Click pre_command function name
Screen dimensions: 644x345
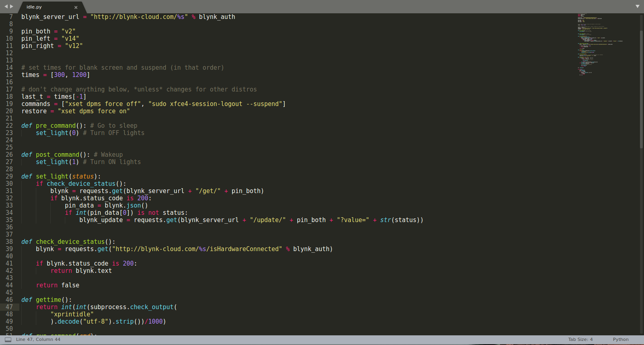pyautogui.click(x=56, y=126)
